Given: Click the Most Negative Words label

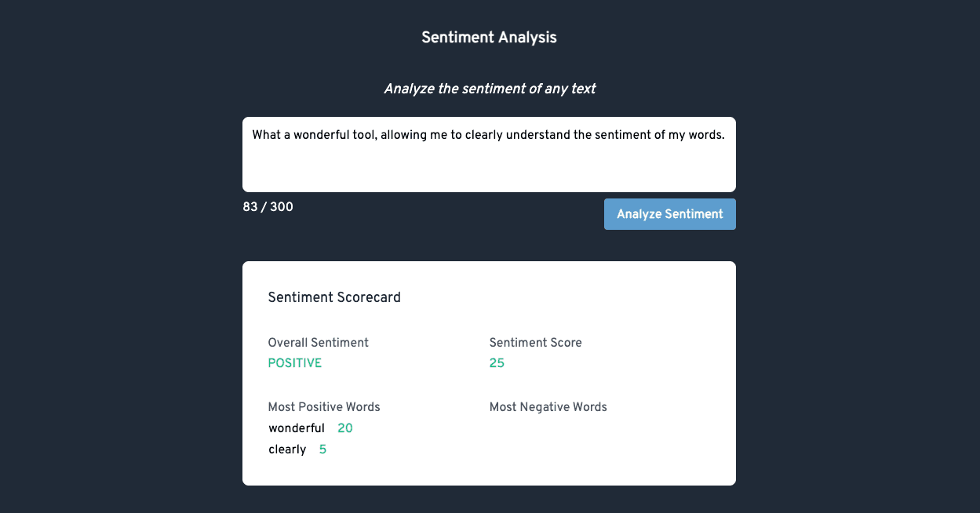Looking at the screenshot, I should point(548,407).
